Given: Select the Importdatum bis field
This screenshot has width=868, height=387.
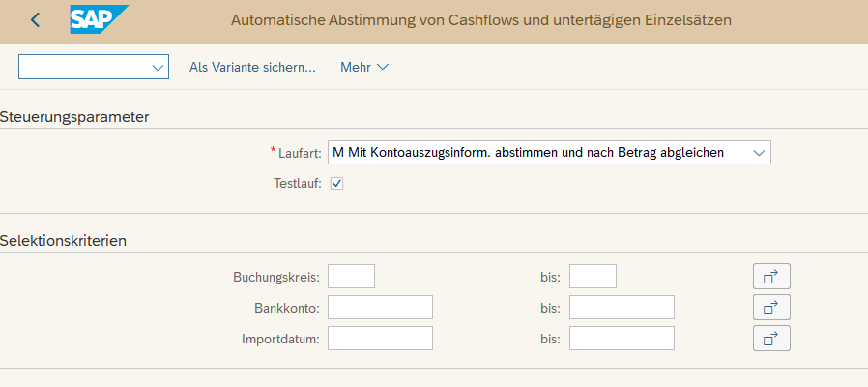Looking at the screenshot, I should [x=622, y=339].
